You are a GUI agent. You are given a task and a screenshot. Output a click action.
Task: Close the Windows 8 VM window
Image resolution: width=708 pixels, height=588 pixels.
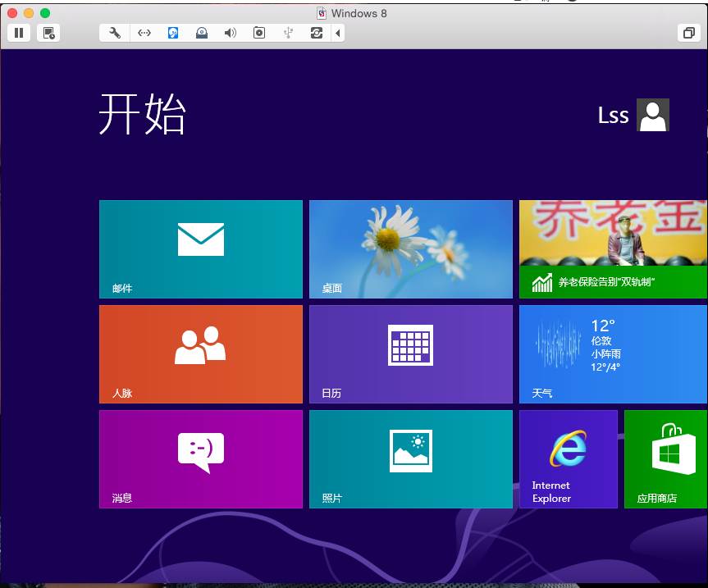pos(12,13)
